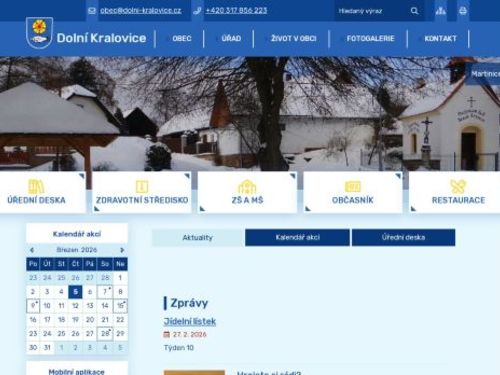Switch to the Kalendář akcí tab
Viewport: 500px width, 375px height.
point(297,238)
